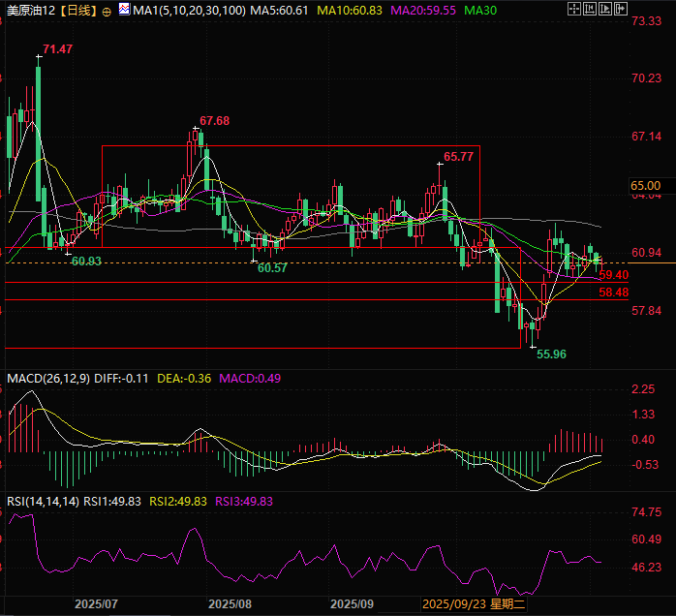Click the MACD:0.49 value label

[250, 378]
